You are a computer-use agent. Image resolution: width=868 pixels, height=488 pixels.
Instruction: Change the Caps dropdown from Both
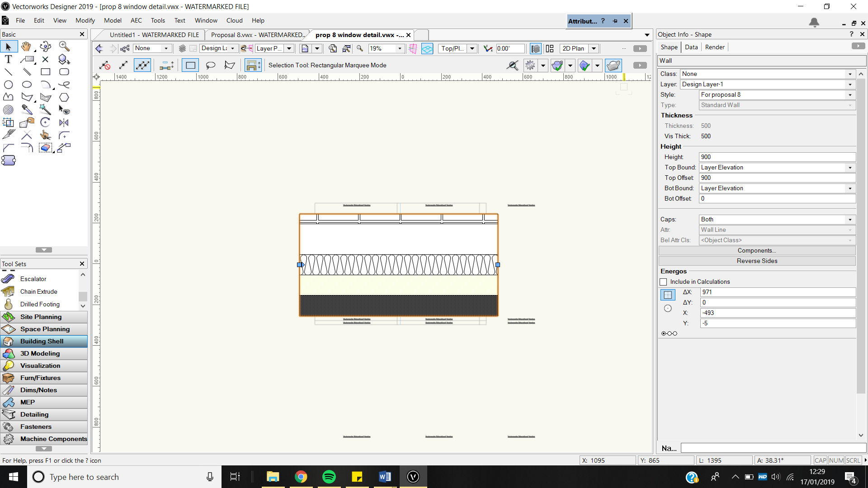(x=850, y=219)
